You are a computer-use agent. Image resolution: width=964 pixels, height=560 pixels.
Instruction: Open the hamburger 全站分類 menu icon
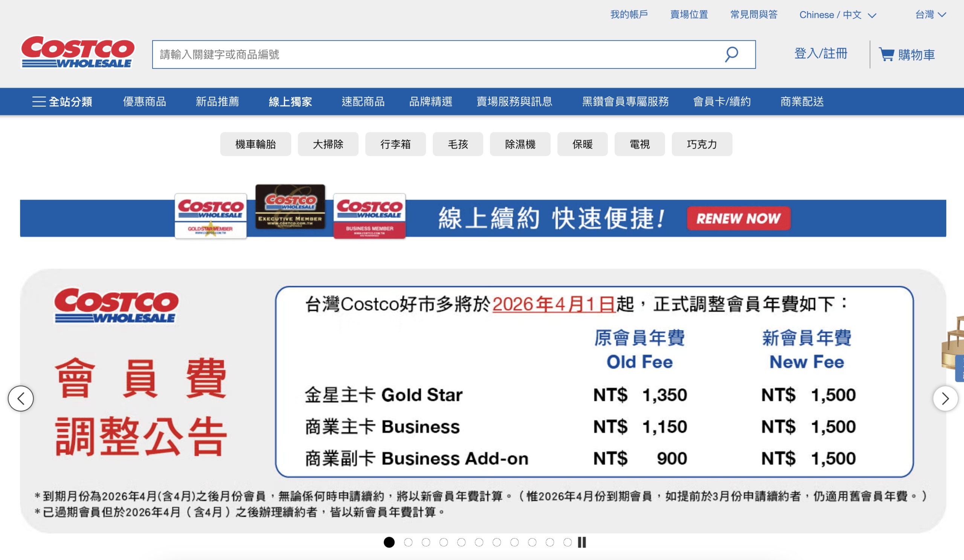(39, 101)
